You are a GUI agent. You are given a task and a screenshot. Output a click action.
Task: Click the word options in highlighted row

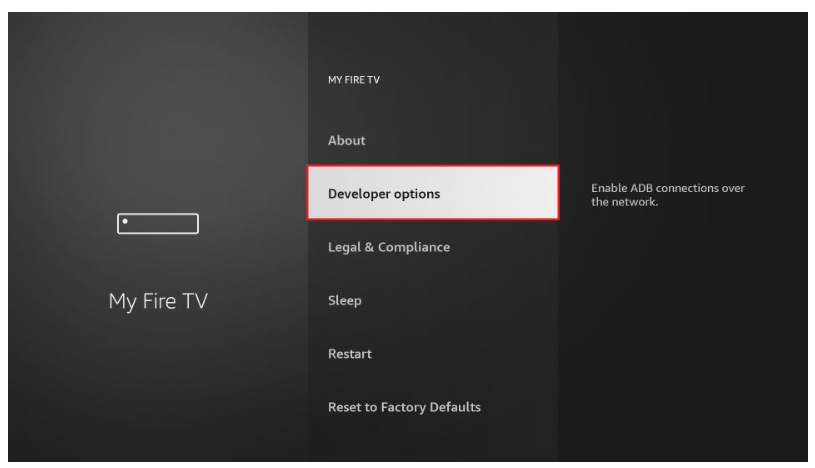(417, 194)
